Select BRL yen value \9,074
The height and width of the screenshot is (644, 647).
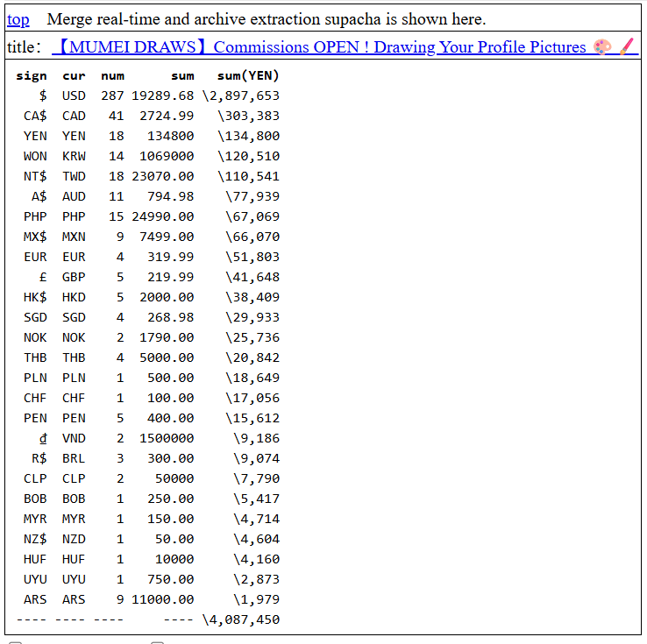(x=256, y=458)
